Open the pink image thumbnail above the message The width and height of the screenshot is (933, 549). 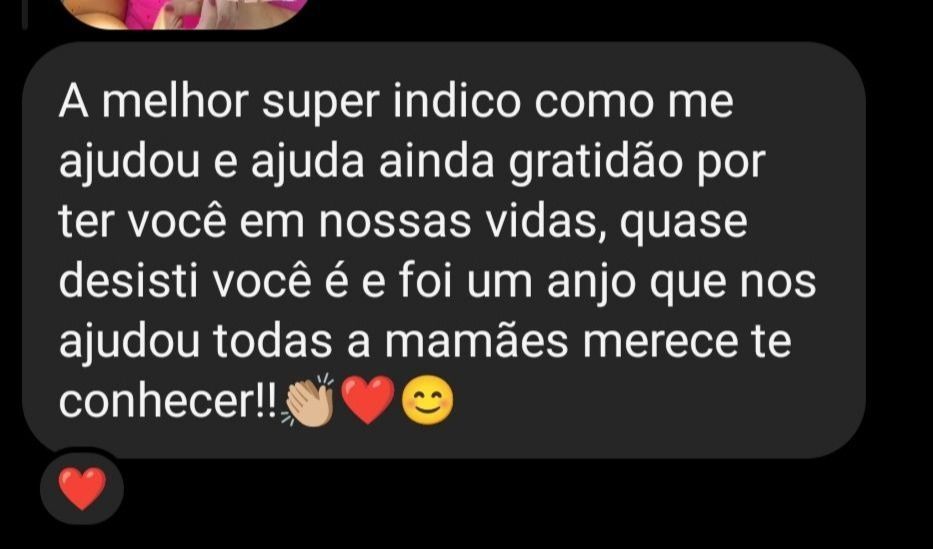pyautogui.click(x=184, y=13)
